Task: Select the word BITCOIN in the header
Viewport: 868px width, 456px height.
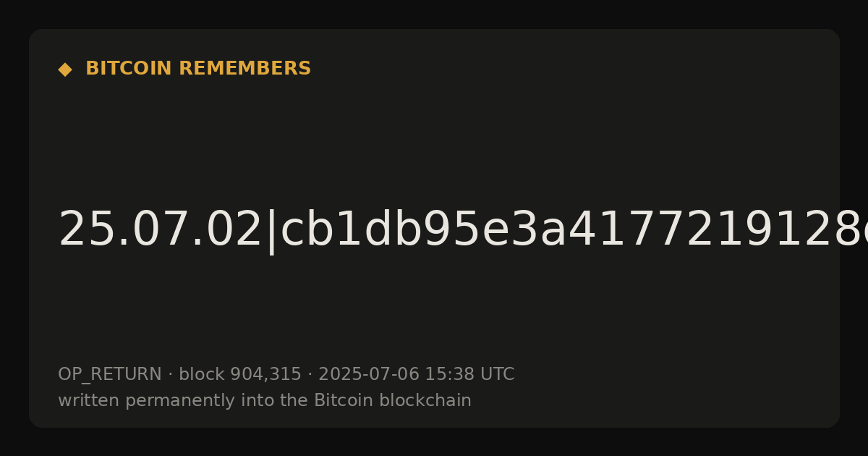Action: point(129,69)
